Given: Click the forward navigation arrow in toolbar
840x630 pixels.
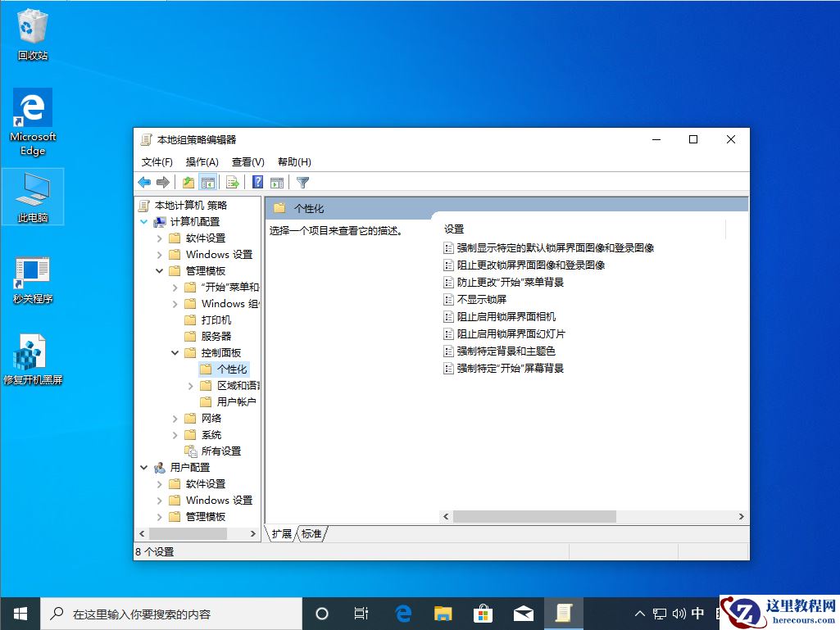Looking at the screenshot, I should [162, 181].
